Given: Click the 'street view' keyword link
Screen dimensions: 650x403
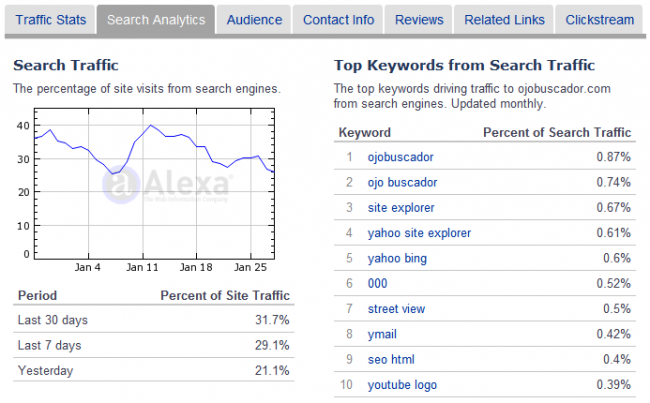Looking at the screenshot, I should click(396, 309).
